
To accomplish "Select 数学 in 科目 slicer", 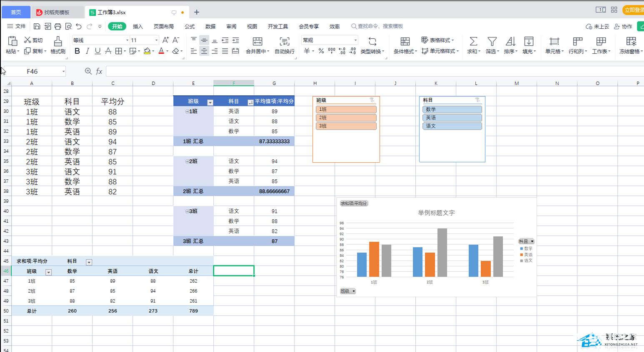I will [x=452, y=109].
